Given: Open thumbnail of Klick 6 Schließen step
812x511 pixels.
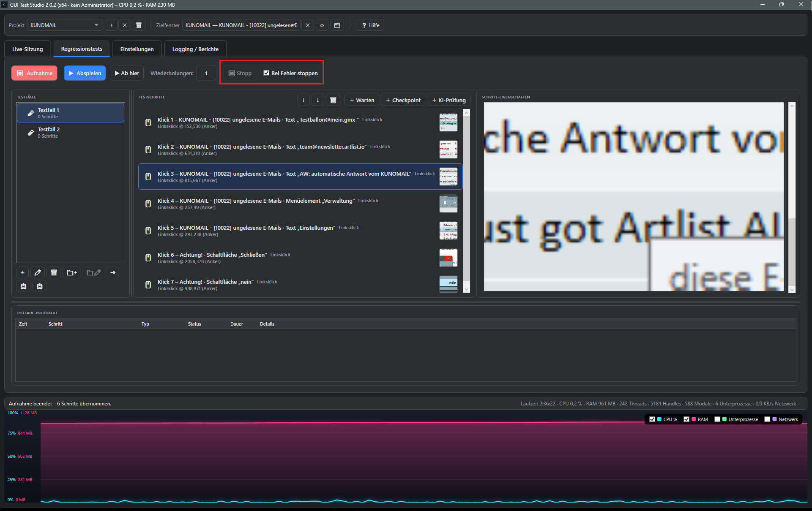Looking at the screenshot, I should coord(448,258).
